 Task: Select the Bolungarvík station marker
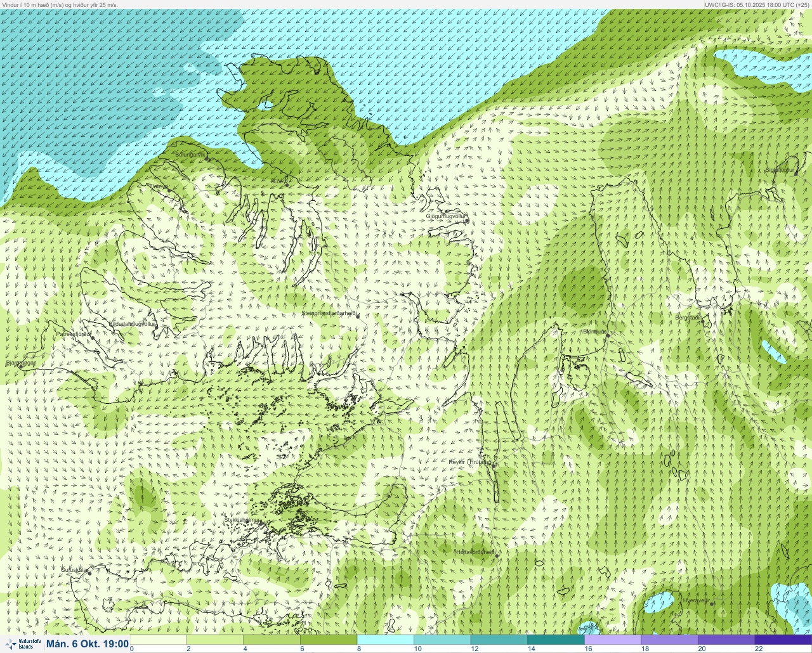[x=207, y=158]
